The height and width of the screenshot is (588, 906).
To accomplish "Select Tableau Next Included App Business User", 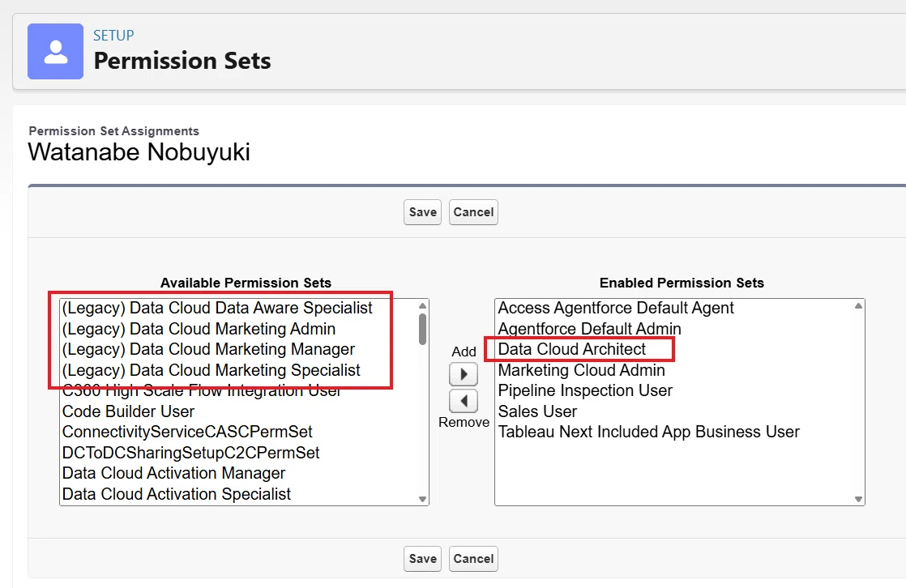I will tap(649, 432).
